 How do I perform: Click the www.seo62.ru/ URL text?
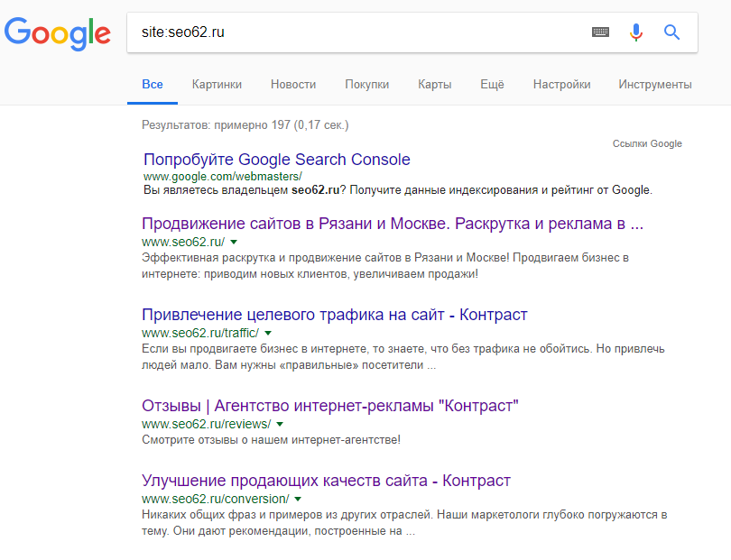(183, 242)
